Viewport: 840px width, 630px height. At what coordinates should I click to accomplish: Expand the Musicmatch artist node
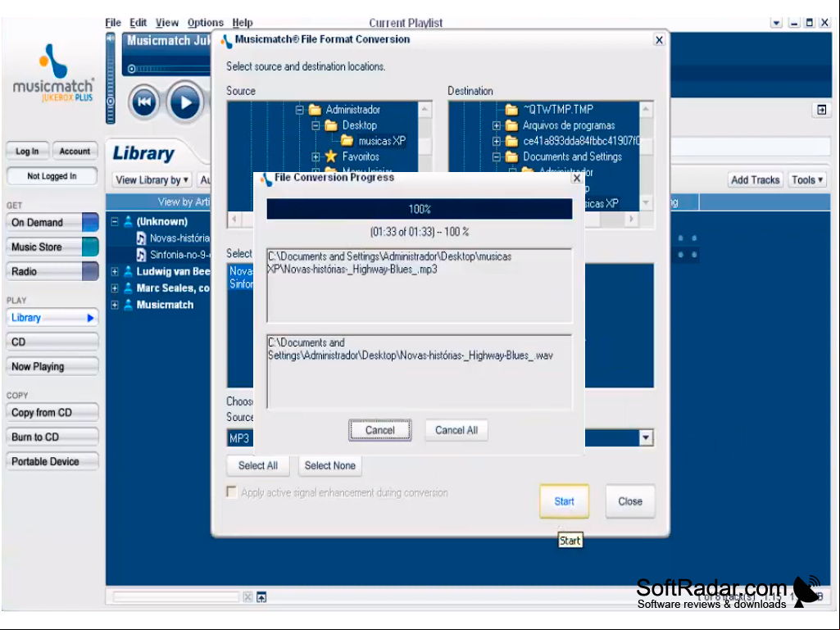[x=115, y=305]
